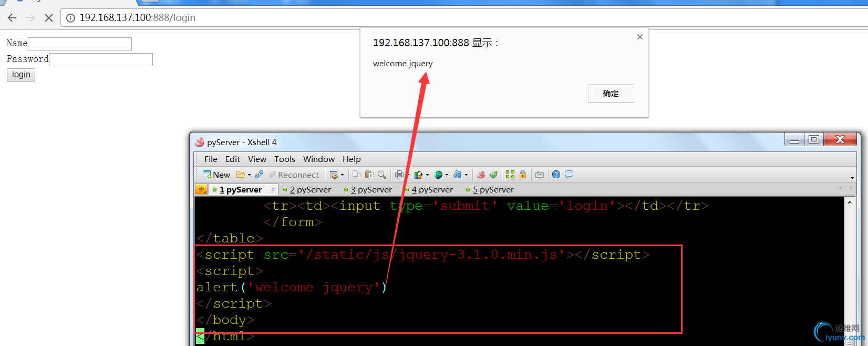Expand the font dropdown arrow
Image resolution: width=868 pixels, height=346 pixels.
coord(466,175)
